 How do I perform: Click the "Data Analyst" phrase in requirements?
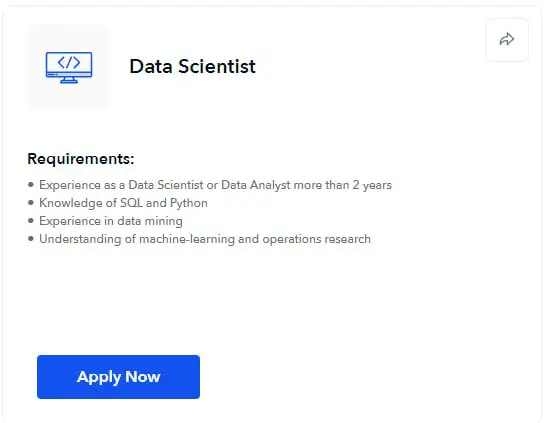point(256,185)
